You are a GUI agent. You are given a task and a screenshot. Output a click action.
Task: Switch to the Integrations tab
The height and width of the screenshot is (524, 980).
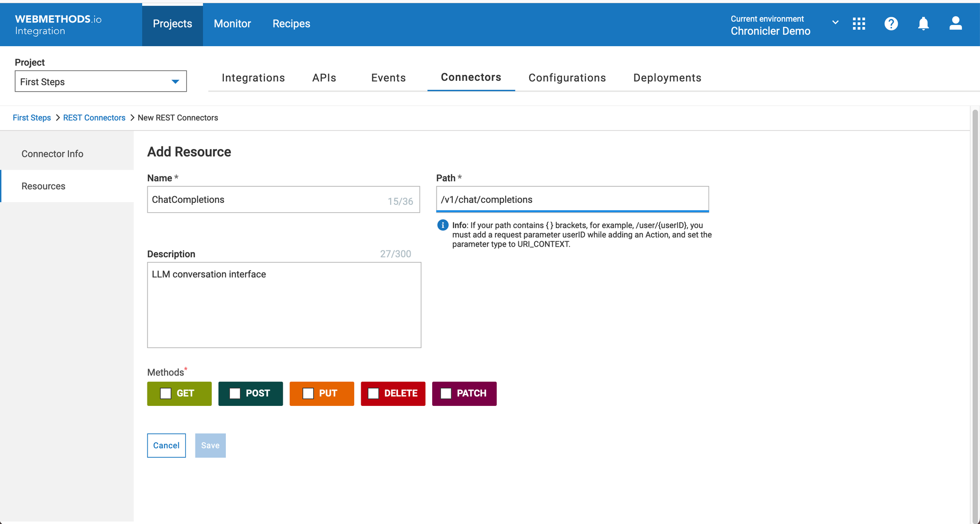(253, 78)
